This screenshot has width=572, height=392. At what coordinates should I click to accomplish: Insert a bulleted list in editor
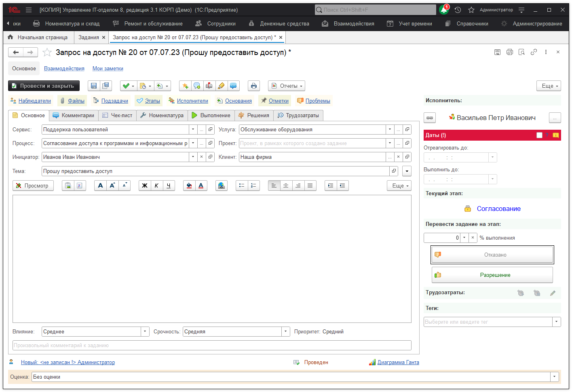coord(242,185)
